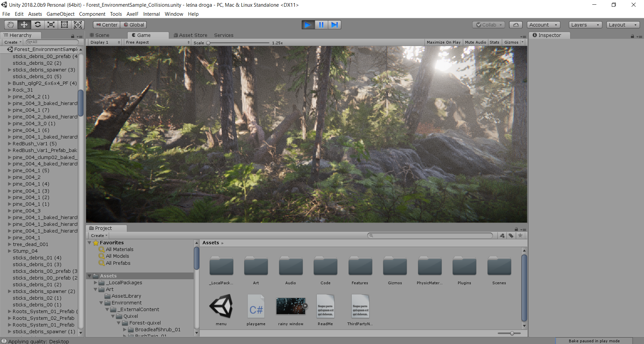This screenshot has height=344, width=644.
Task: Toggle the Stats overlay
Action: click(494, 42)
